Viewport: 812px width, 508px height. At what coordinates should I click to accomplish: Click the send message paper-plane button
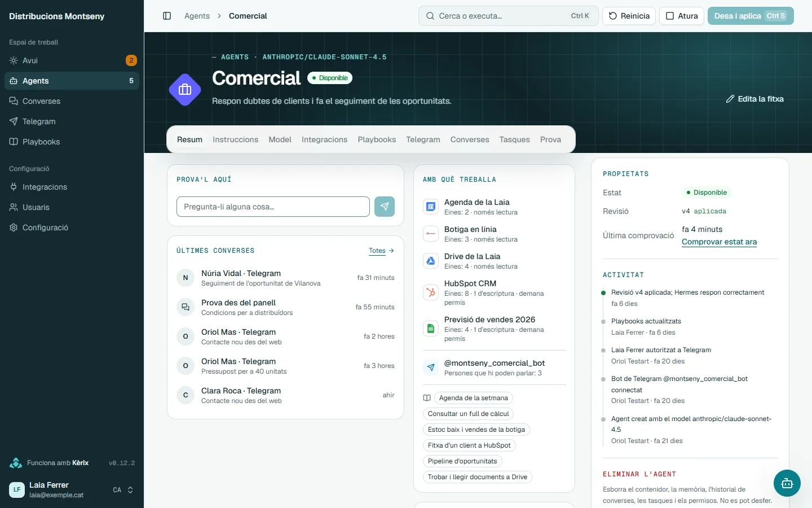385,207
